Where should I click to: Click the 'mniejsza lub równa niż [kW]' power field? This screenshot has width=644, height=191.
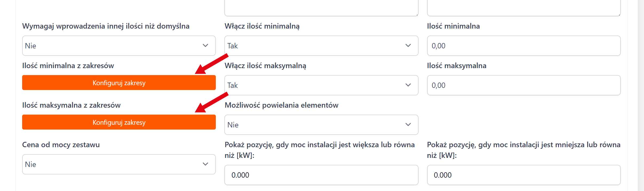pos(523,175)
